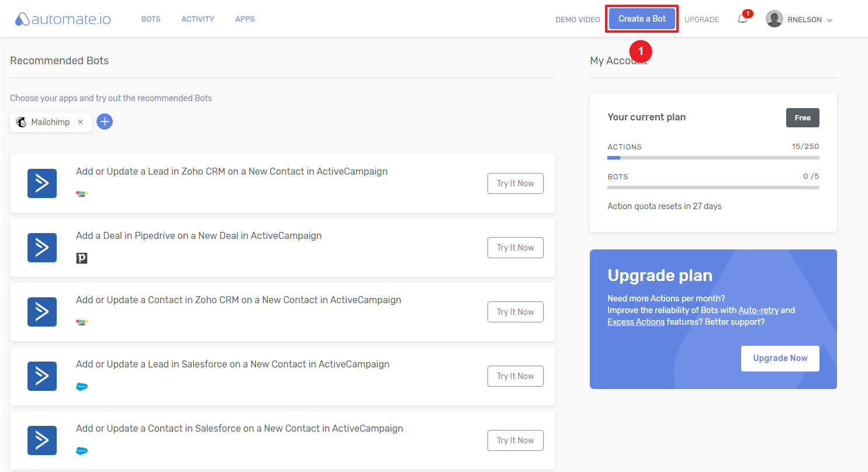Click the Pipedrive app icon
868x472 pixels.
(x=82, y=258)
